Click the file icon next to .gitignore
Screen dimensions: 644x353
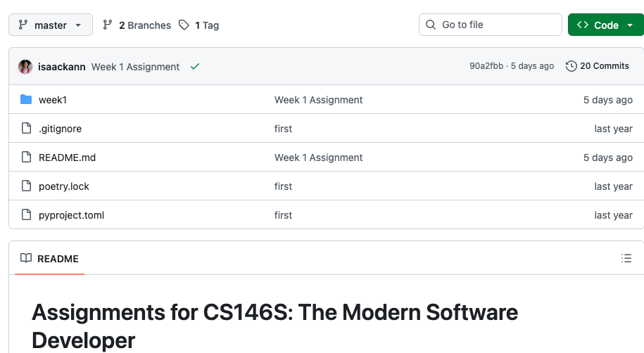pos(26,128)
